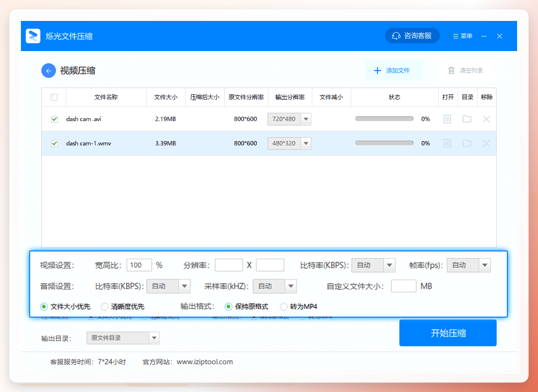This screenshot has height=392, width=538.
Task: Toggle the select-all checkbox in header
Action: [54, 97]
